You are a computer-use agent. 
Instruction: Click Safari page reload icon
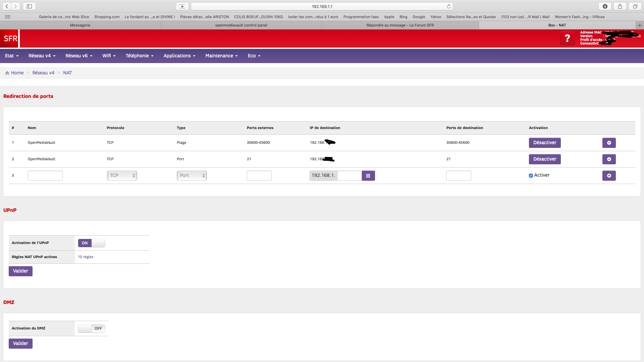449,6
